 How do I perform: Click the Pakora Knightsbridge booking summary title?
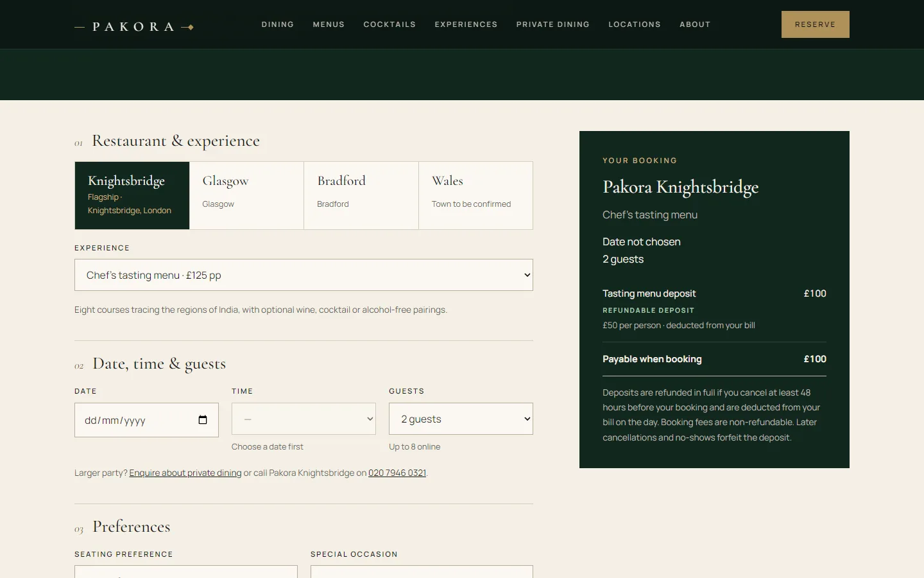(680, 187)
